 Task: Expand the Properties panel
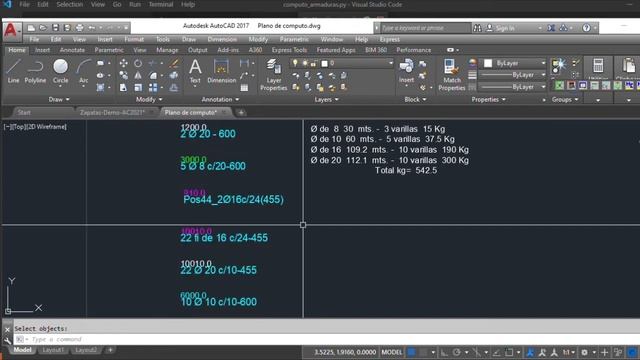click(489, 99)
